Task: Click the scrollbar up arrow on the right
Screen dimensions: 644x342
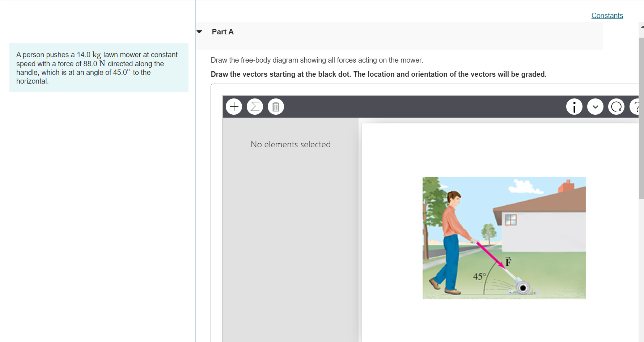Action: click(x=641, y=26)
